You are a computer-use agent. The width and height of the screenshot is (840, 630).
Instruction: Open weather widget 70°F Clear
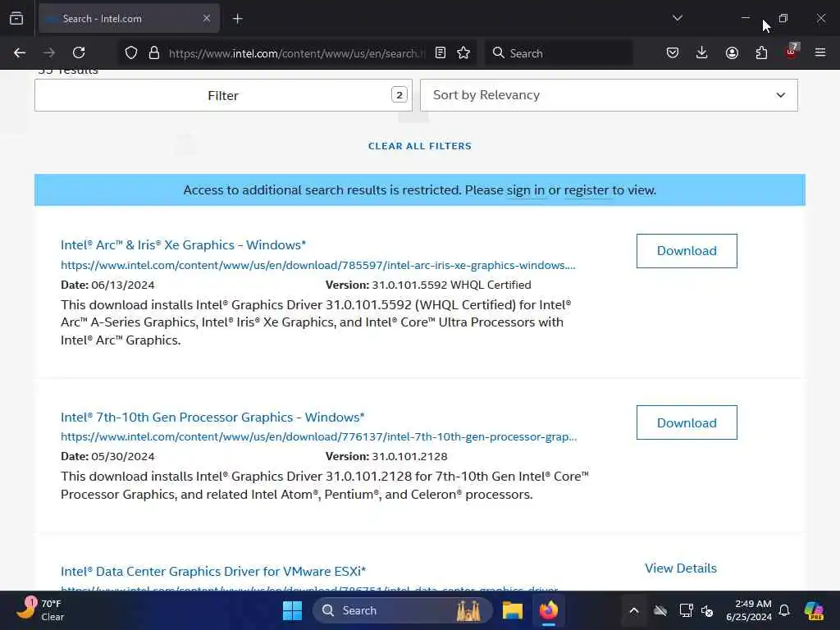pyautogui.click(x=40, y=610)
